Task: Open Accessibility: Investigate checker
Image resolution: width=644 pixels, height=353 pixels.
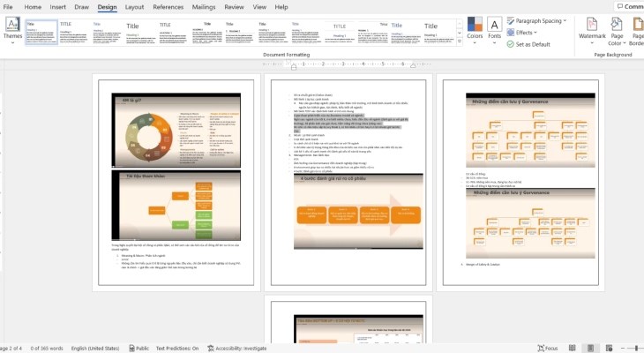Action: [237, 348]
